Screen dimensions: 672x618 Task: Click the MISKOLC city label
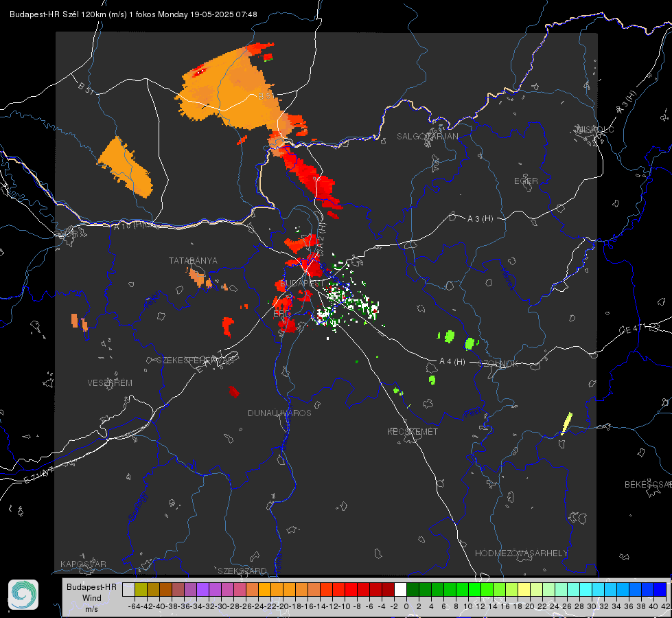point(595,129)
